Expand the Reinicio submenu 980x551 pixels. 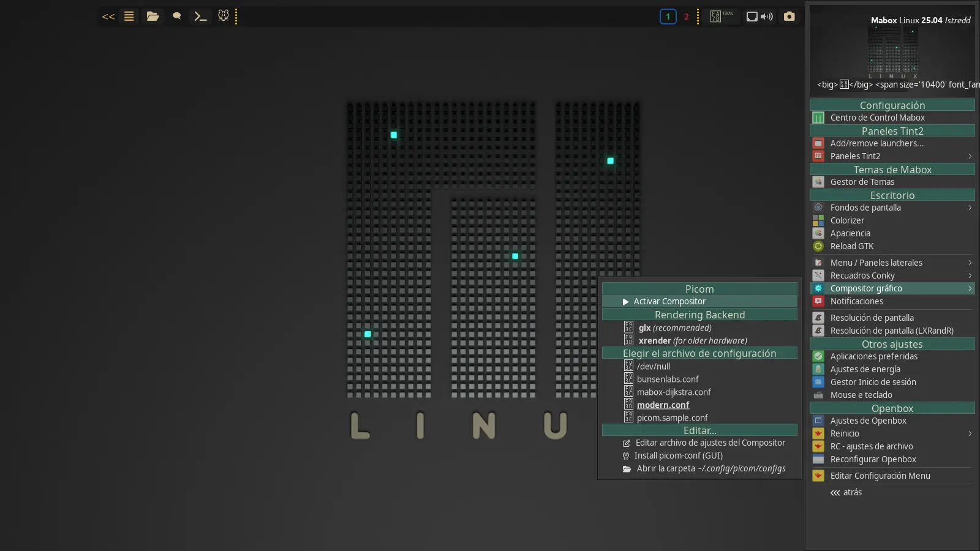pyautogui.click(x=970, y=433)
